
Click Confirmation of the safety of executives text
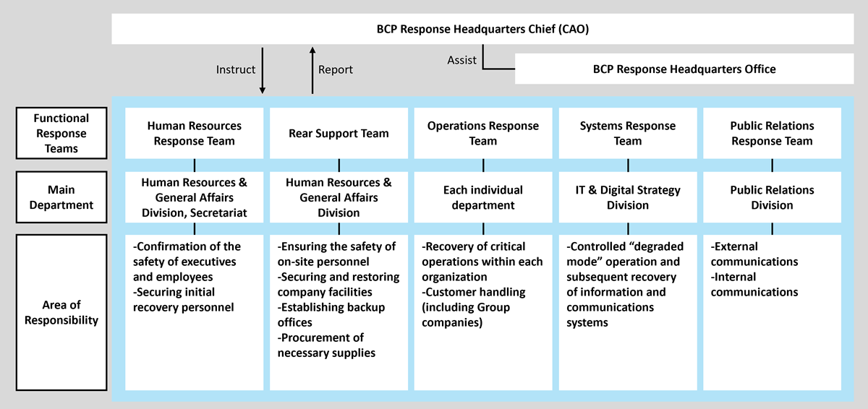[x=187, y=262]
